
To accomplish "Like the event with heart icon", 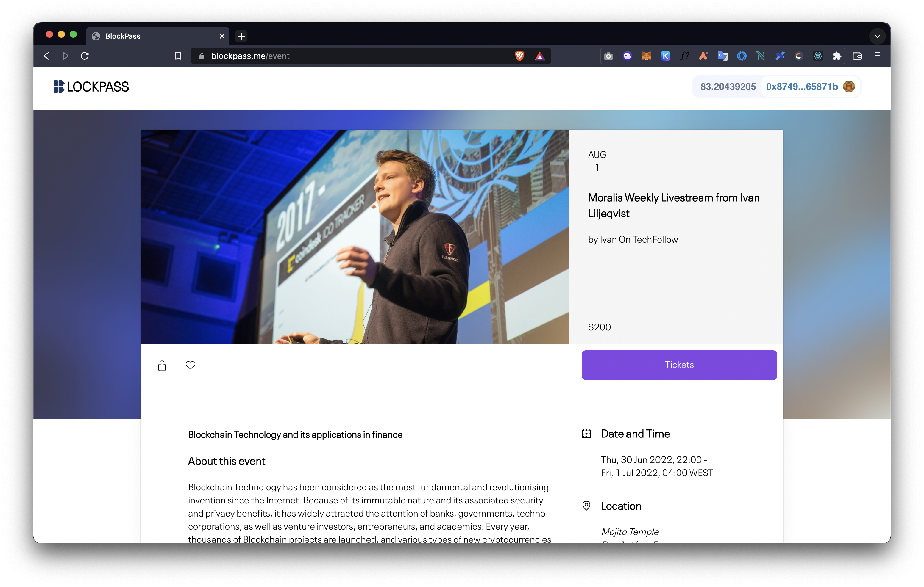I will (x=190, y=365).
